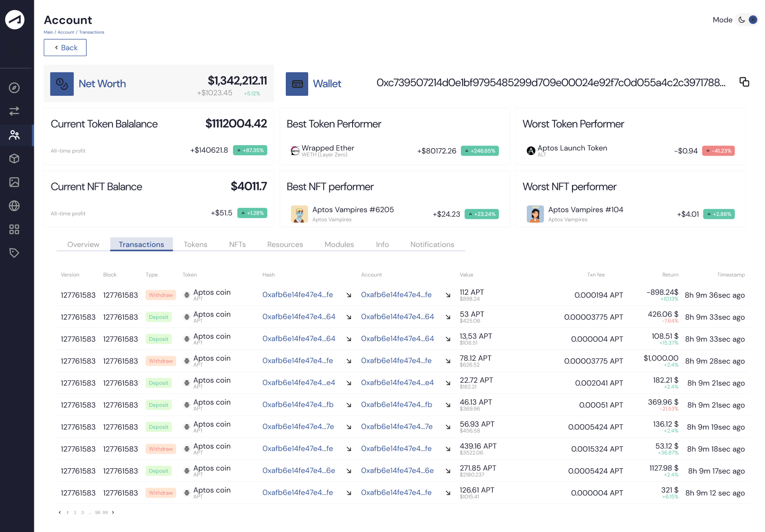Open the Notifications tab

coord(432,244)
